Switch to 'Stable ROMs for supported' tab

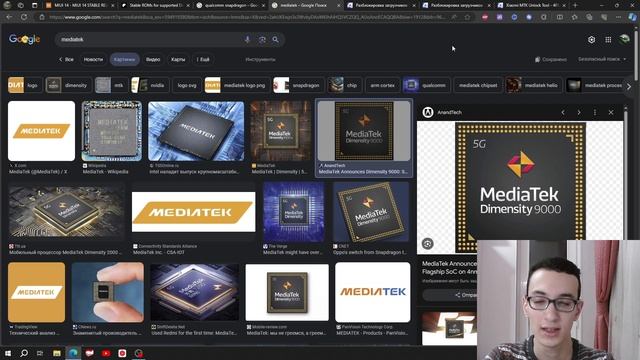156,5
